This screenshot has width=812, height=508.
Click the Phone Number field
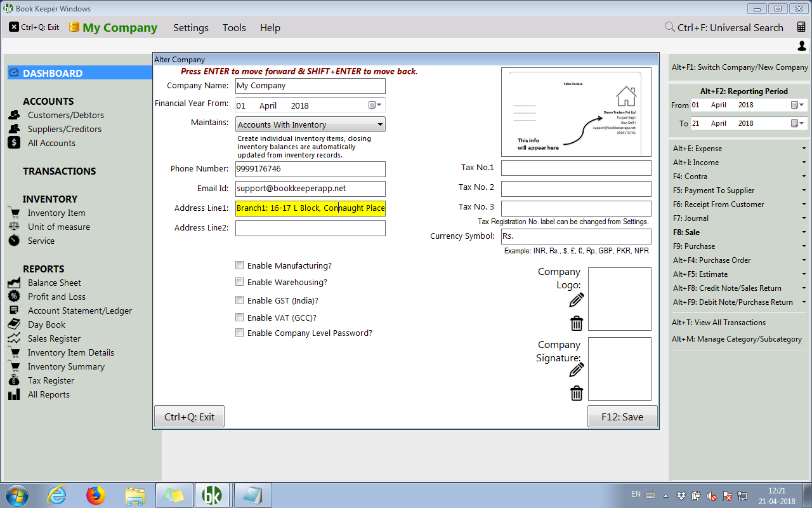pos(310,169)
